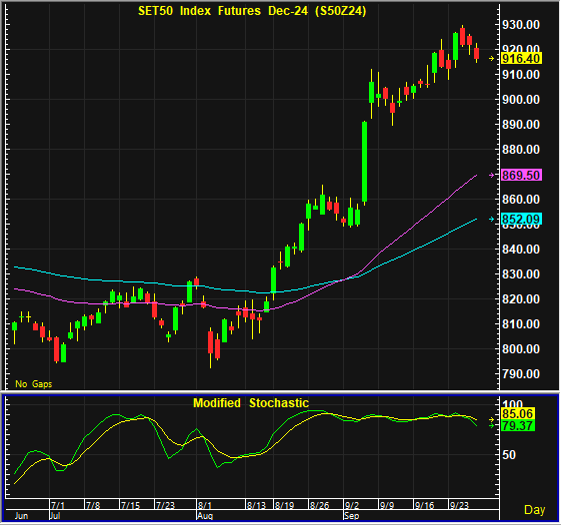
Task: Click the Aug month label on the axis
Action: tap(205, 516)
